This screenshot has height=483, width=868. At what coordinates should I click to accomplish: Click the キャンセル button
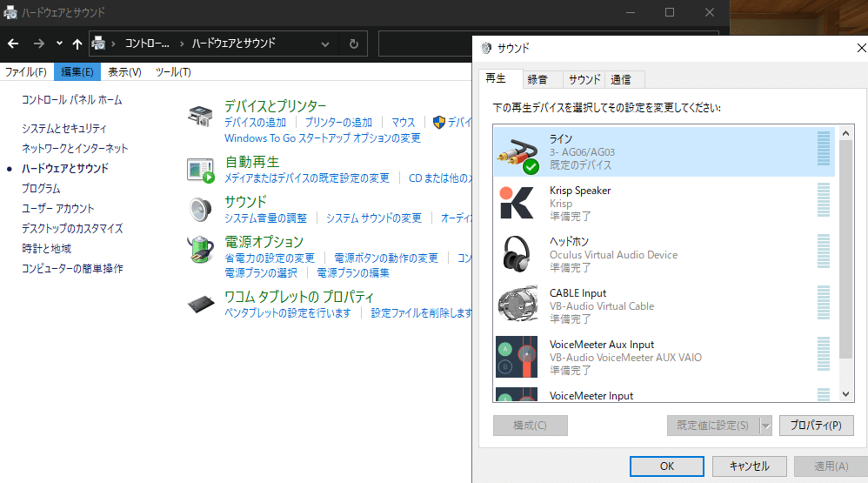pyautogui.click(x=750, y=466)
